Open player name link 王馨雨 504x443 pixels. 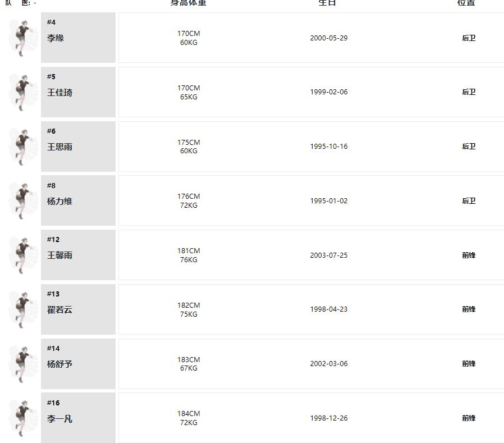click(59, 255)
